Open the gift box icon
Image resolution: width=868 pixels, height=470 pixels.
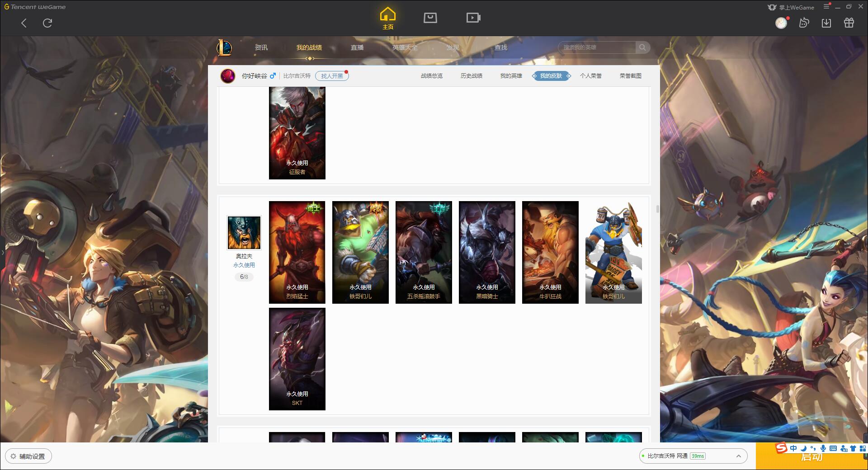[849, 23]
